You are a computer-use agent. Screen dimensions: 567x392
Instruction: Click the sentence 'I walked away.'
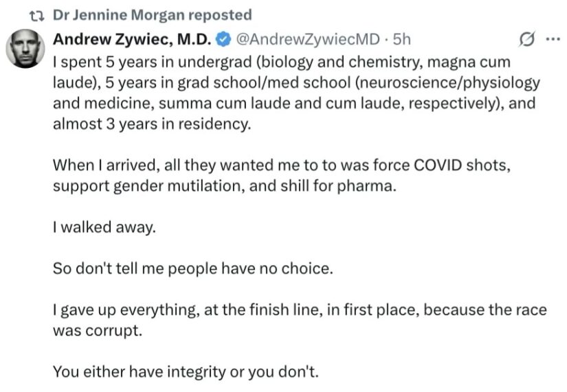coord(104,227)
